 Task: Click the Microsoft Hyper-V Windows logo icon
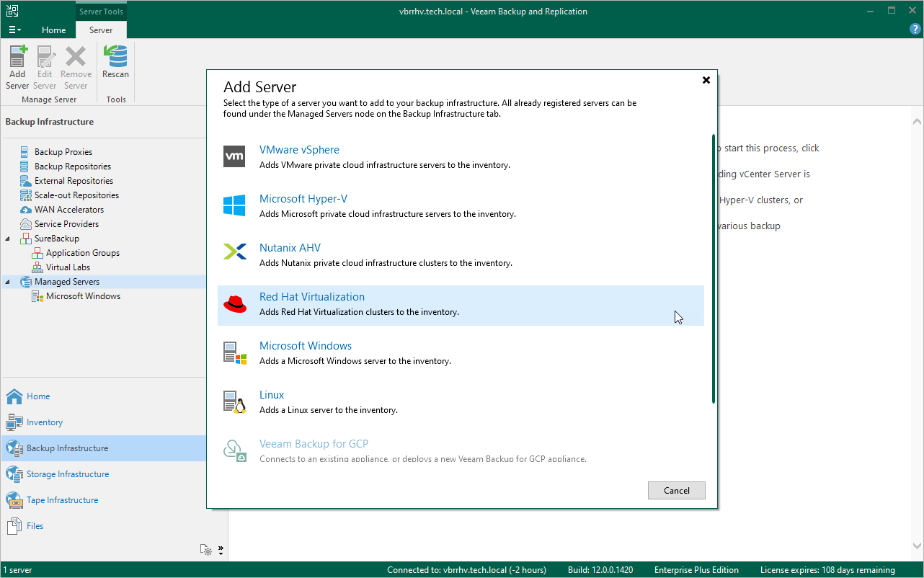[235, 205]
